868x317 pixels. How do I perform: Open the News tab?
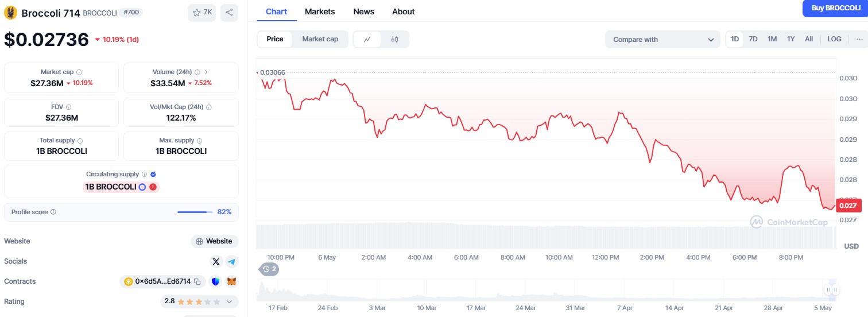point(363,11)
